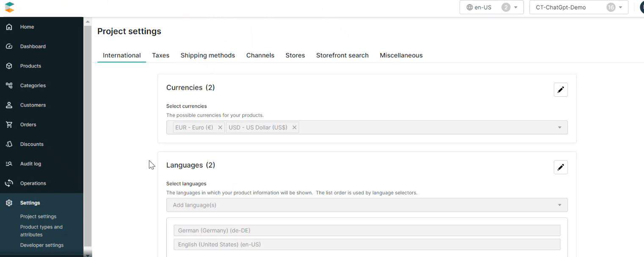Open Product types and attributes link
This screenshot has height=257, width=644.
coord(41,231)
